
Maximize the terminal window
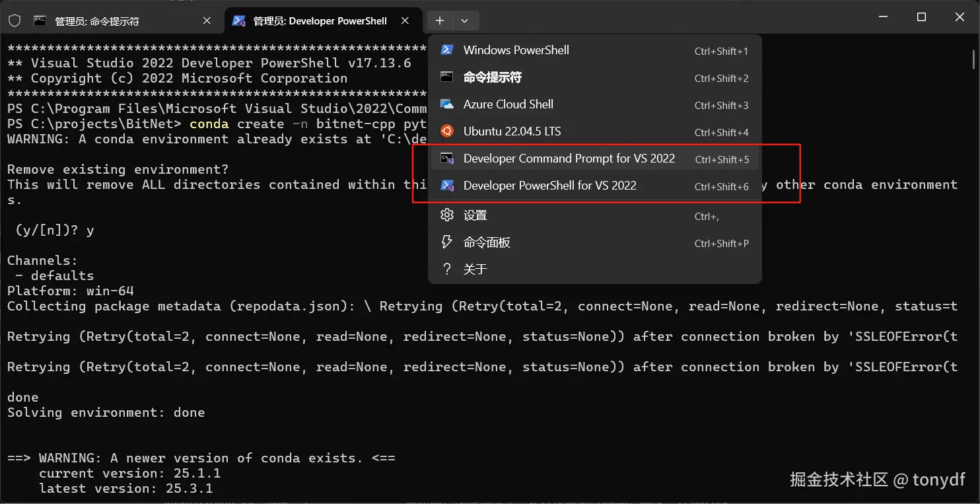(921, 17)
